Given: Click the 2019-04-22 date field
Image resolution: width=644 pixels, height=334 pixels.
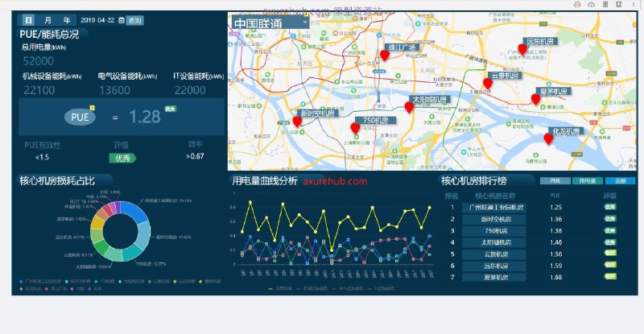Looking at the screenshot, I should (x=97, y=20).
